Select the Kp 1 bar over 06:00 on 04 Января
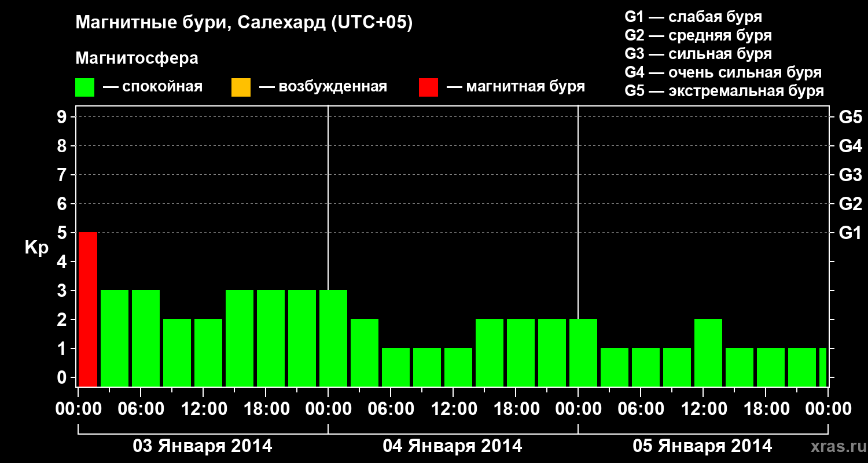Screen dimensions: 868x463 click(396, 367)
